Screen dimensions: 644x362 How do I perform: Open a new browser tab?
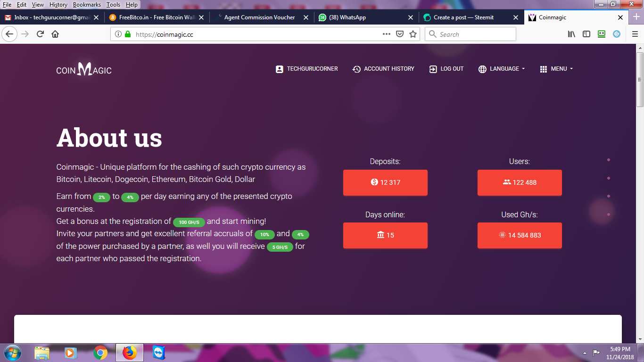tap(636, 17)
